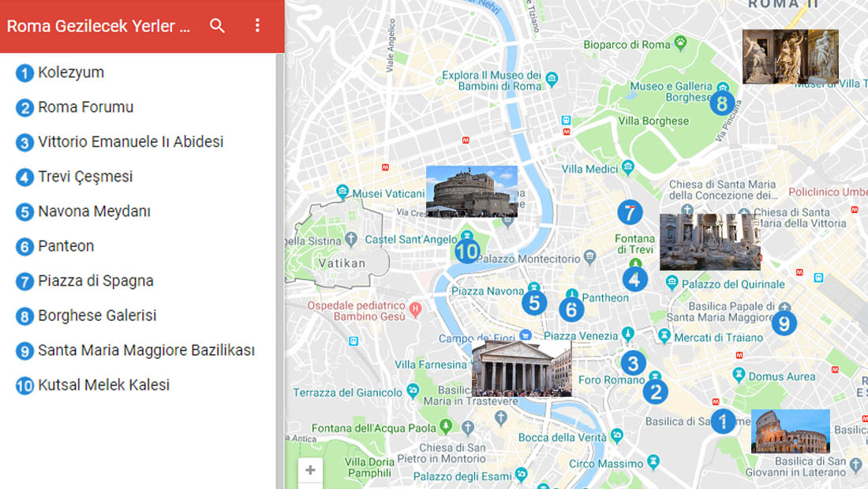Open the Trevi Fountain photo thumbnail
The width and height of the screenshot is (868, 489).
tap(709, 241)
